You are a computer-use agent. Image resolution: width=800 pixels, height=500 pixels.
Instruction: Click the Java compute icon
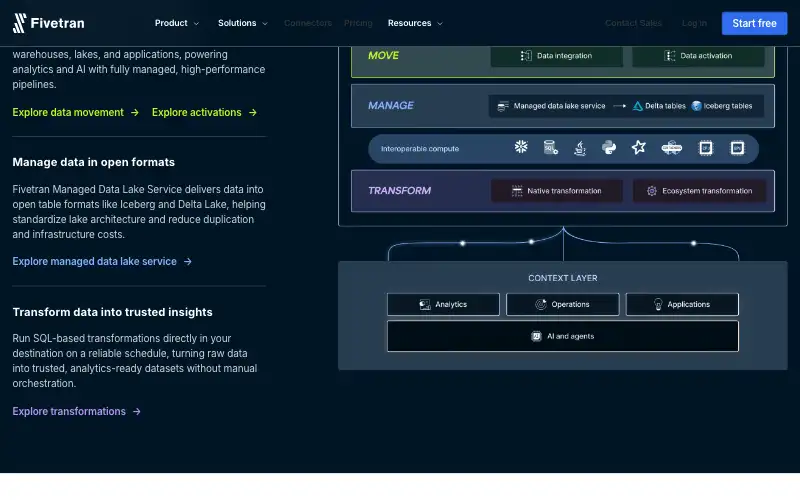[x=580, y=148]
